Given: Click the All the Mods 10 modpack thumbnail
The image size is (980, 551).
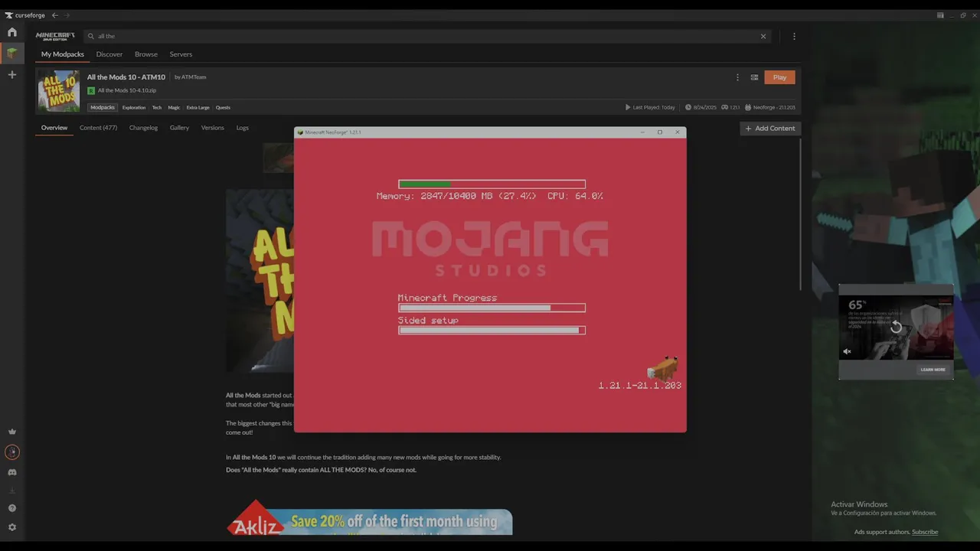Looking at the screenshot, I should tap(59, 91).
